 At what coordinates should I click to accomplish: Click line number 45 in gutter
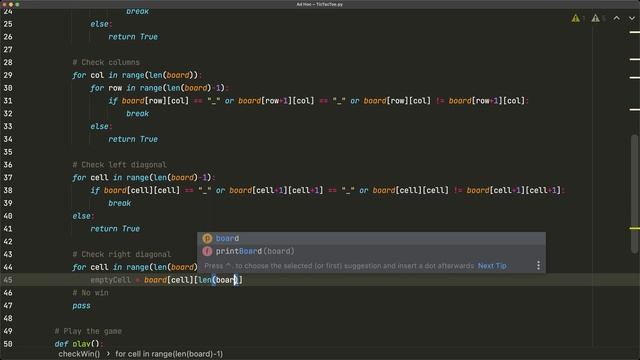(x=8, y=280)
